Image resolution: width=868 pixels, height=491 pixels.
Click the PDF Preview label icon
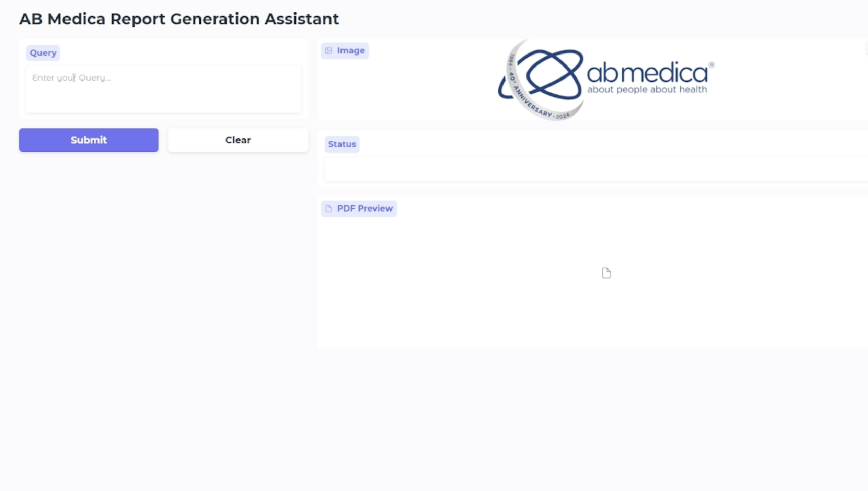pos(328,208)
